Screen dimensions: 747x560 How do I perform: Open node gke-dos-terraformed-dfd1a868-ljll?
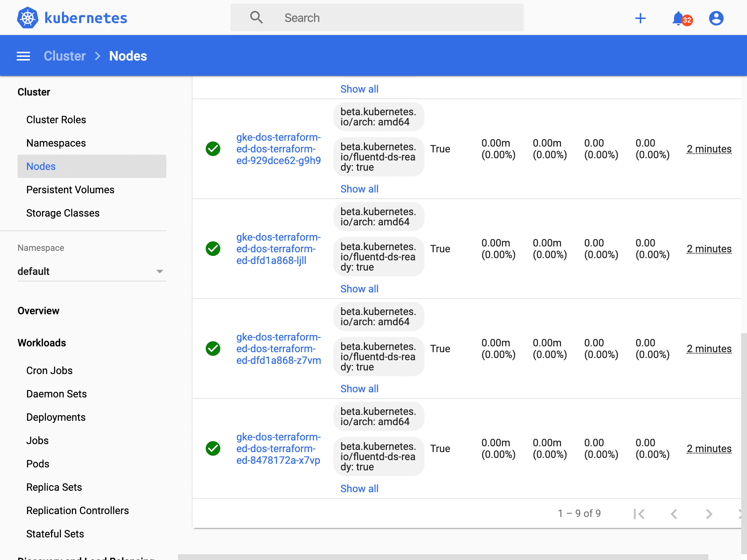pyautogui.click(x=279, y=249)
